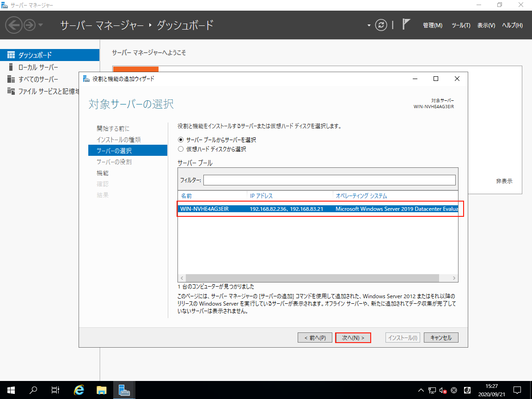Click the wizard title bar icon
Viewport: 532px width, 399px height.
point(86,79)
